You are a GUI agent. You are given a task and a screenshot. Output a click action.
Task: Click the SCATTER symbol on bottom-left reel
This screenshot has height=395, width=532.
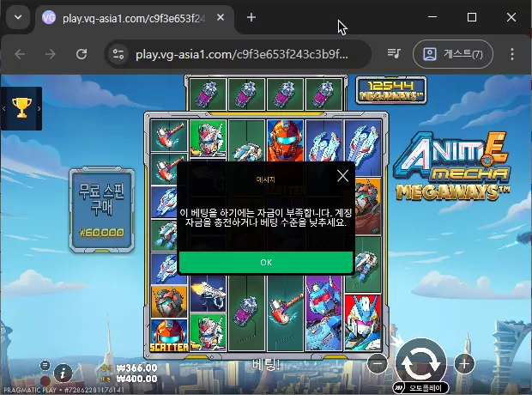click(x=169, y=336)
